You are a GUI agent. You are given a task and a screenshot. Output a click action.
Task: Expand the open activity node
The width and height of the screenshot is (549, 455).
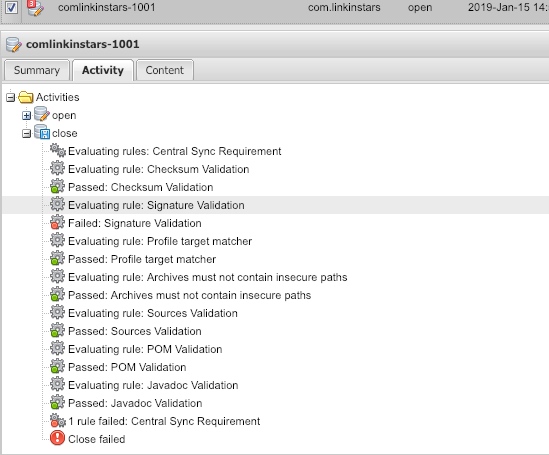pos(26,116)
